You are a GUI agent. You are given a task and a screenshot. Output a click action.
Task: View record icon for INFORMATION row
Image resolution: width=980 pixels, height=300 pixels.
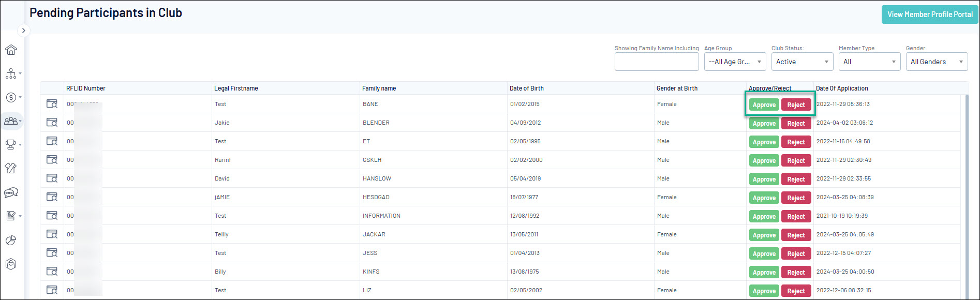(x=52, y=216)
